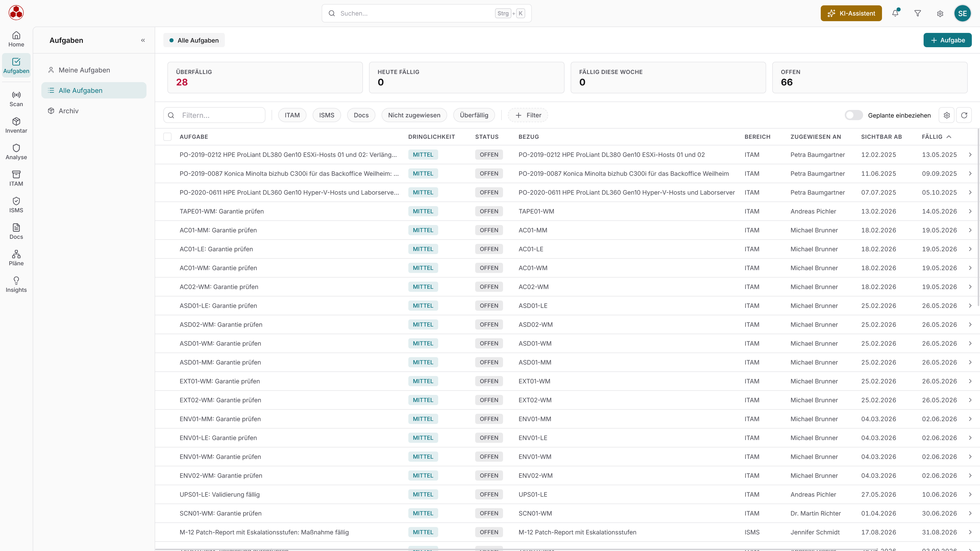Open the table column settings gear

coord(947,115)
